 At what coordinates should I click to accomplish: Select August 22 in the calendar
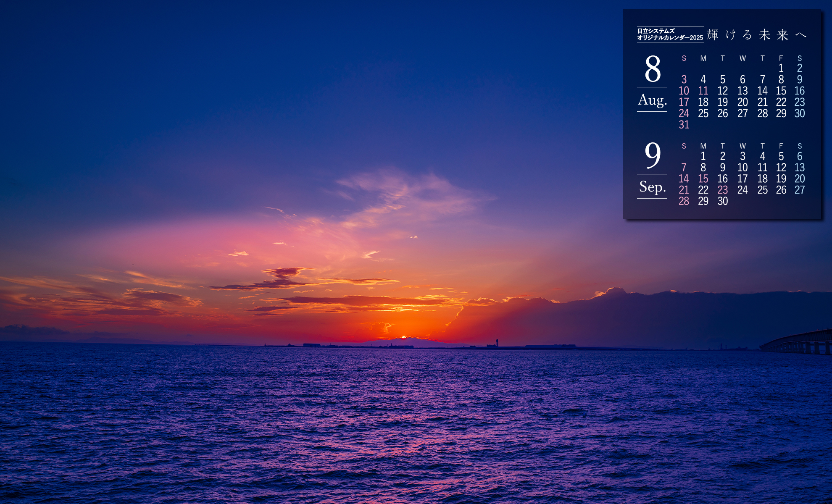coord(781,102)
